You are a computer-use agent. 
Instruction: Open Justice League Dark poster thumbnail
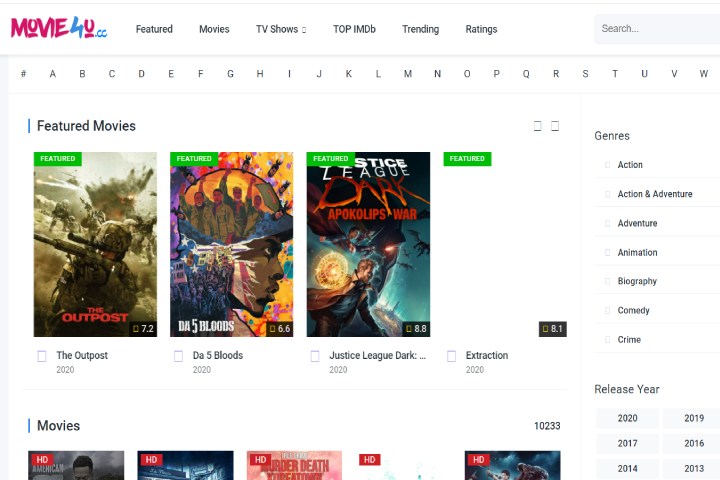point(368,244)
